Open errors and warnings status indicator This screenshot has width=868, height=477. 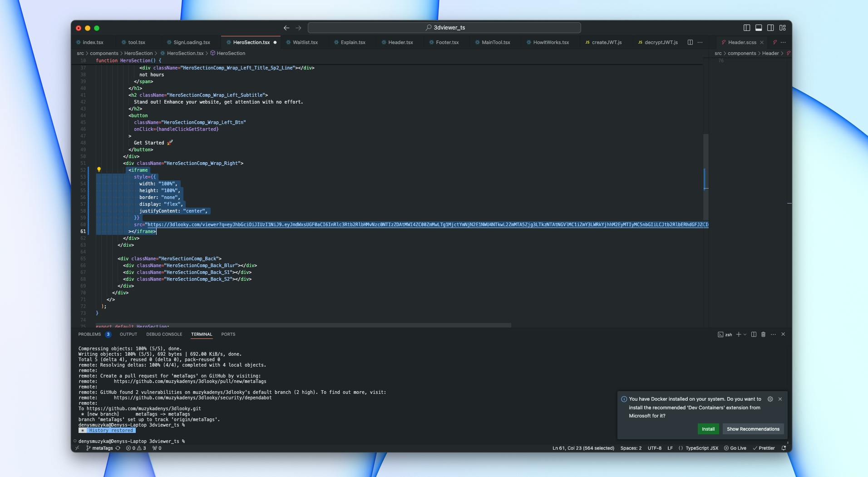[x=136, y=448]
